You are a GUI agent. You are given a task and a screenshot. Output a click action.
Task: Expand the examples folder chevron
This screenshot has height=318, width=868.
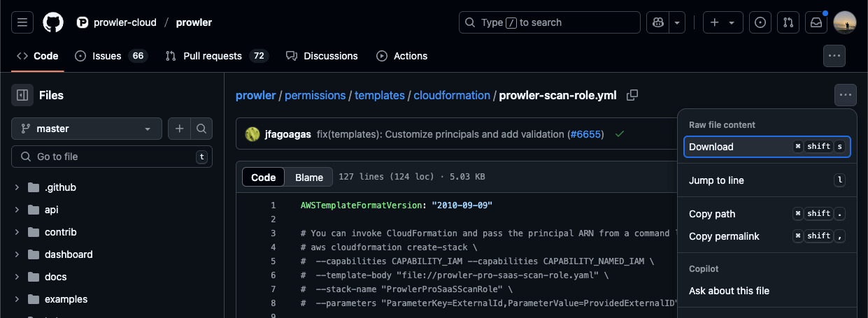[17, 299]
